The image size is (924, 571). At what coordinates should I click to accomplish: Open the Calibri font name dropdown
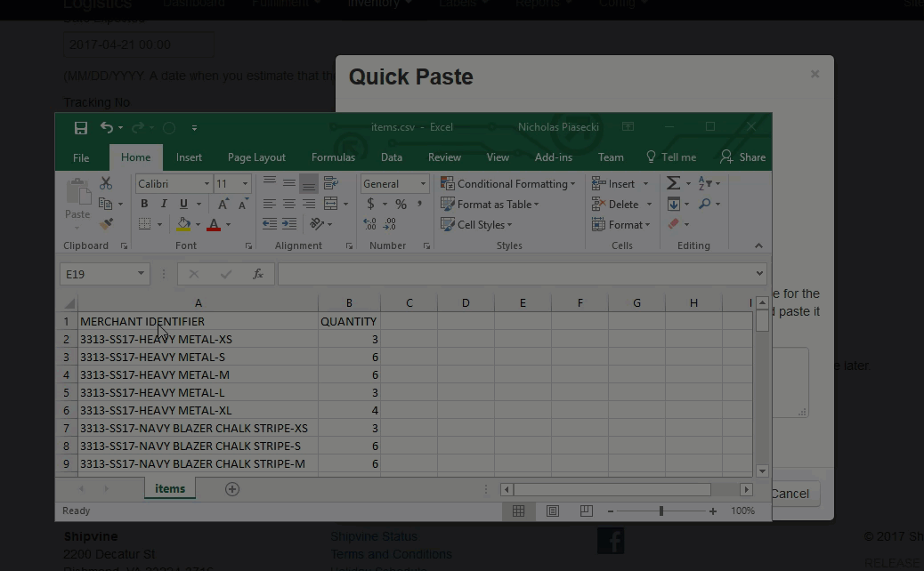tap(207, 183)
